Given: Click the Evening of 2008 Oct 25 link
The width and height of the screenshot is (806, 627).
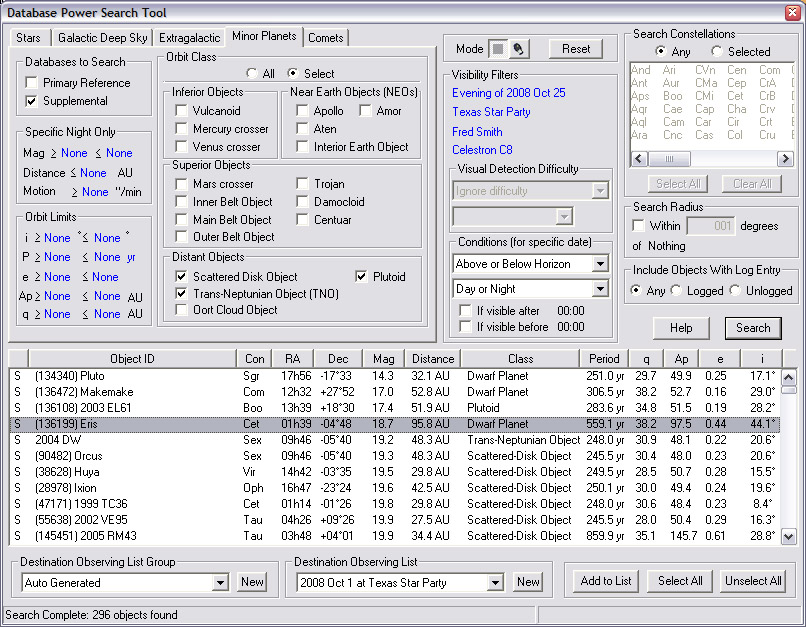Looking at the screenshot, I should click(508, 93).
